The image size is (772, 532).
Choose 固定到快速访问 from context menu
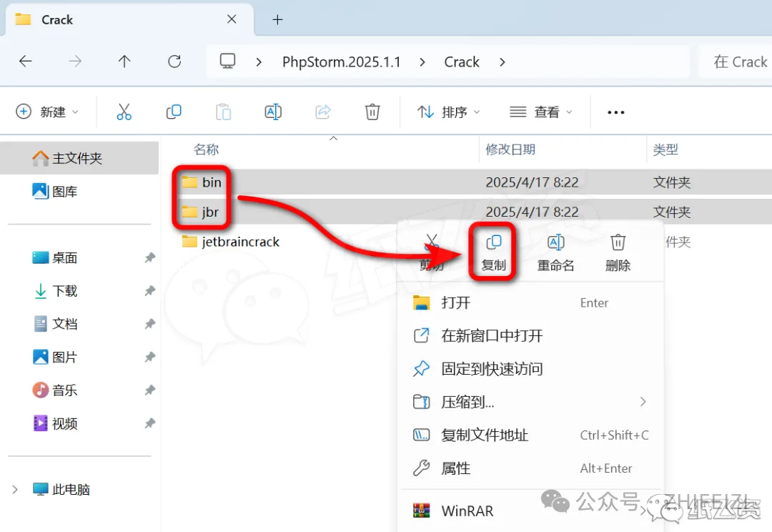[530, 369]
